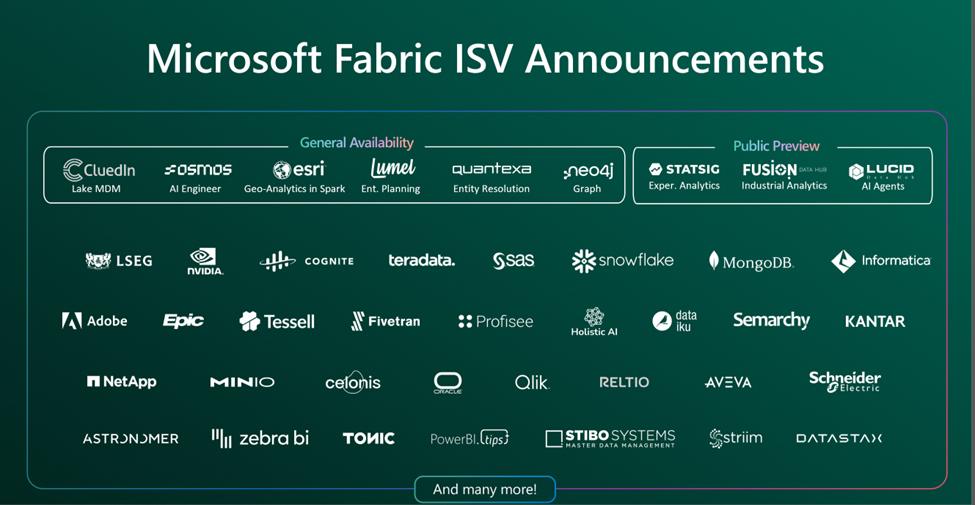The image size is (975, 505).
Task: Choose the Epic logo
Action: (183, 321)
